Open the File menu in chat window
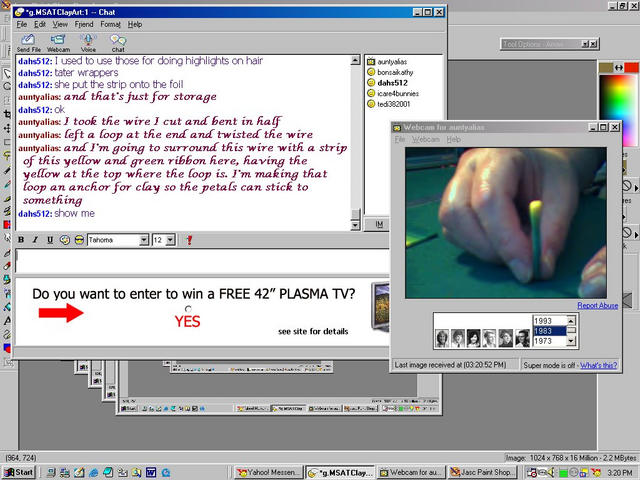 22,24
